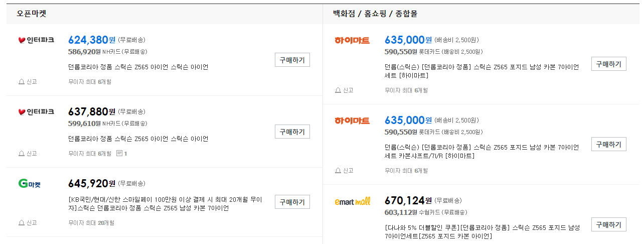Click the 하이마트 logo on the 카본샤프트/7I/R listing
The width and height of the screenshot is (644, 244).
352,120
